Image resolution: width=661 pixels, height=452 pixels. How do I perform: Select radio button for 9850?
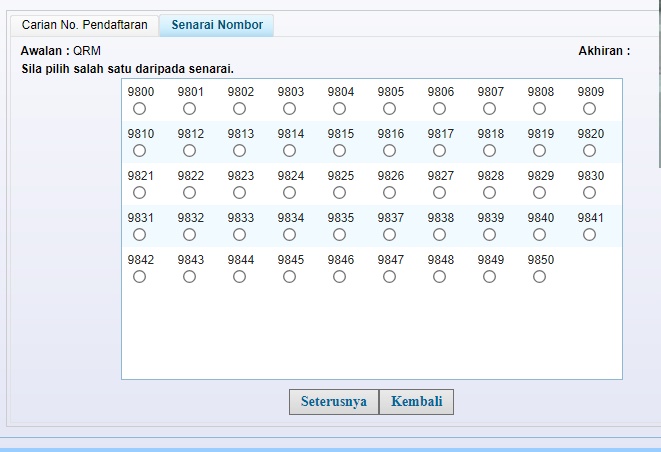click(x=539, y=277)
